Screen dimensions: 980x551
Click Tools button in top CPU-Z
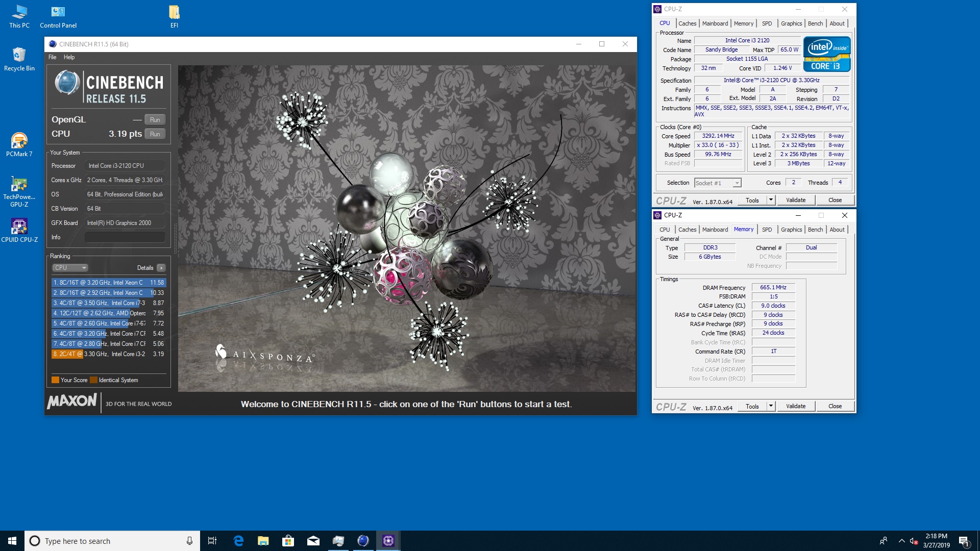coord(752,201)
